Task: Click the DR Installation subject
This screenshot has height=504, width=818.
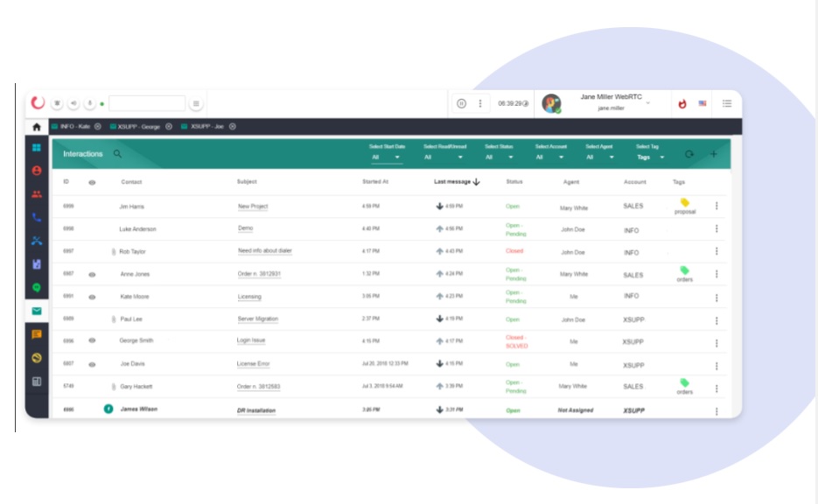Action: click(256, 410)
